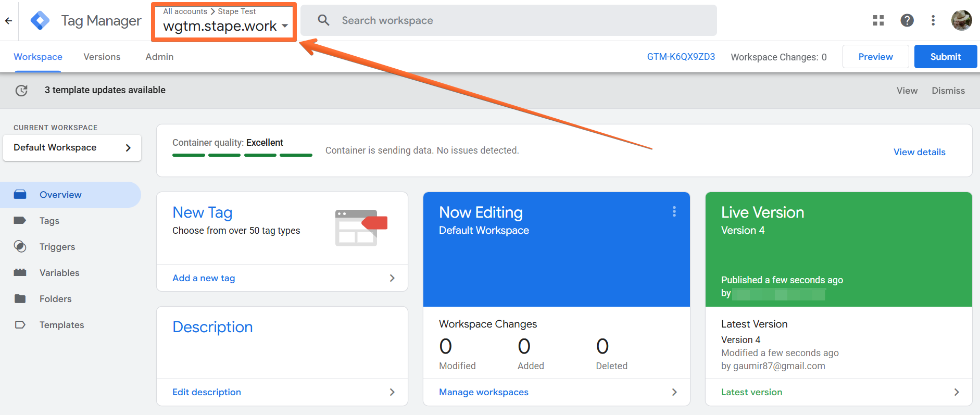The image size is (980, 415).
Task: Click the Added count value
Action: click(x=524, y=346)
